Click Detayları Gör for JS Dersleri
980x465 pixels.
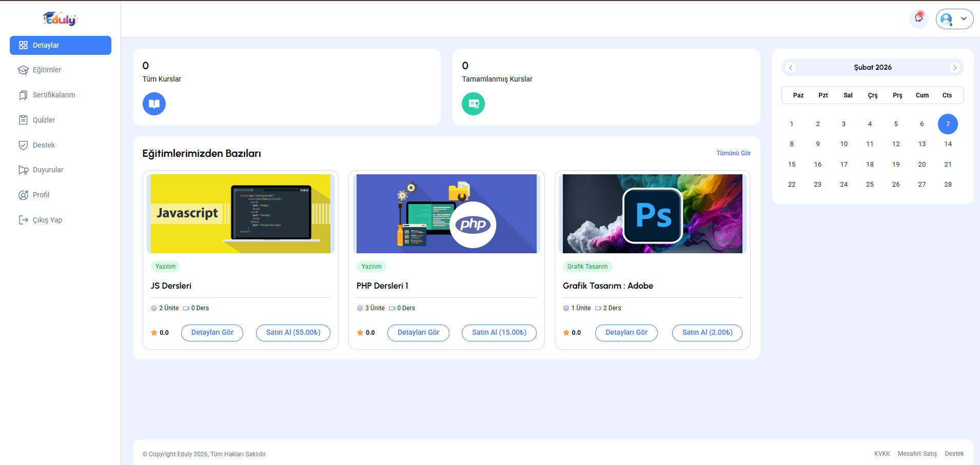[x=212, y=333]
